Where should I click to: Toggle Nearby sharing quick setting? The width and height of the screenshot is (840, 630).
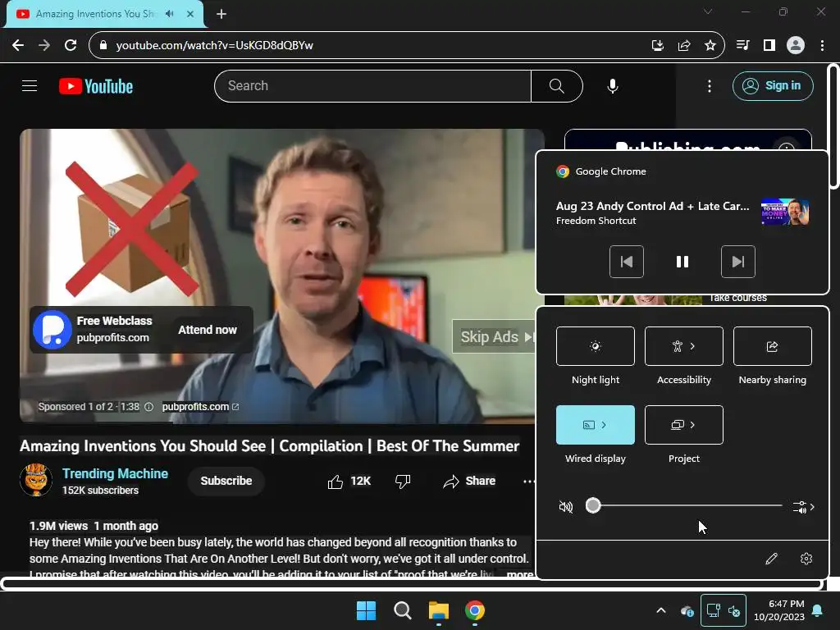point(772,346)
